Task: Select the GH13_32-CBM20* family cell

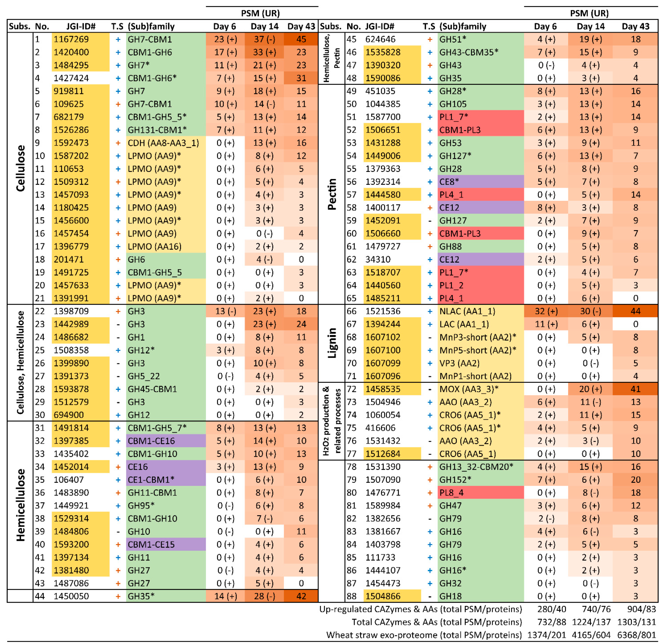Action: [476, 467]
